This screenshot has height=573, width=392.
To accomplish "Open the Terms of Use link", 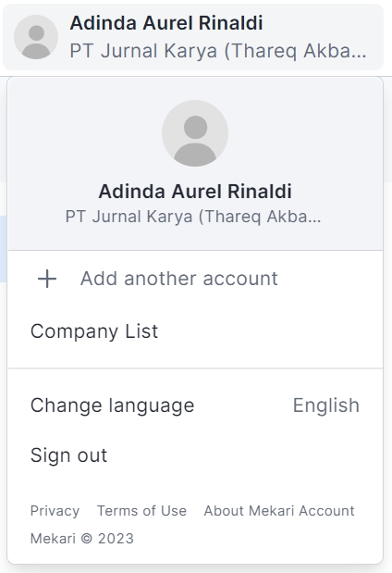I will (x=141, y=510).
